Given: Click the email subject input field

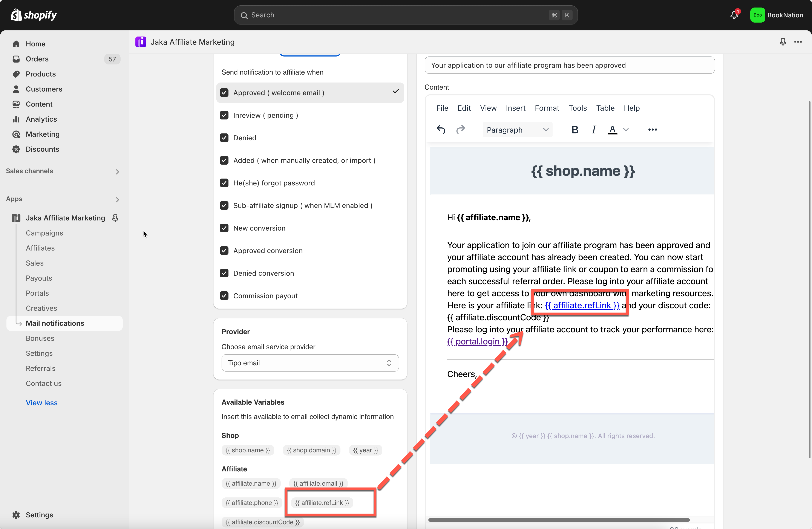Looking at the screenshot, I should tap(569, 65).
